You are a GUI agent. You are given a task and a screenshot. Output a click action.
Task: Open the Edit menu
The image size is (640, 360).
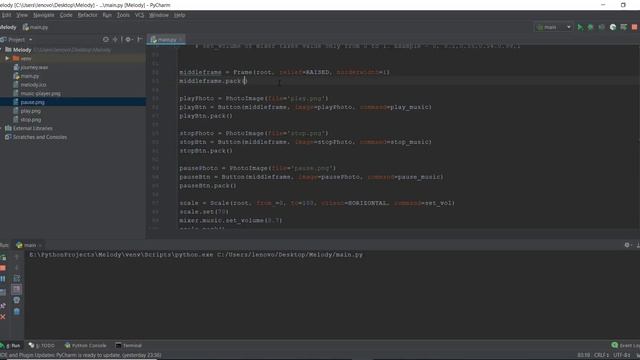(x=6, y=15)
